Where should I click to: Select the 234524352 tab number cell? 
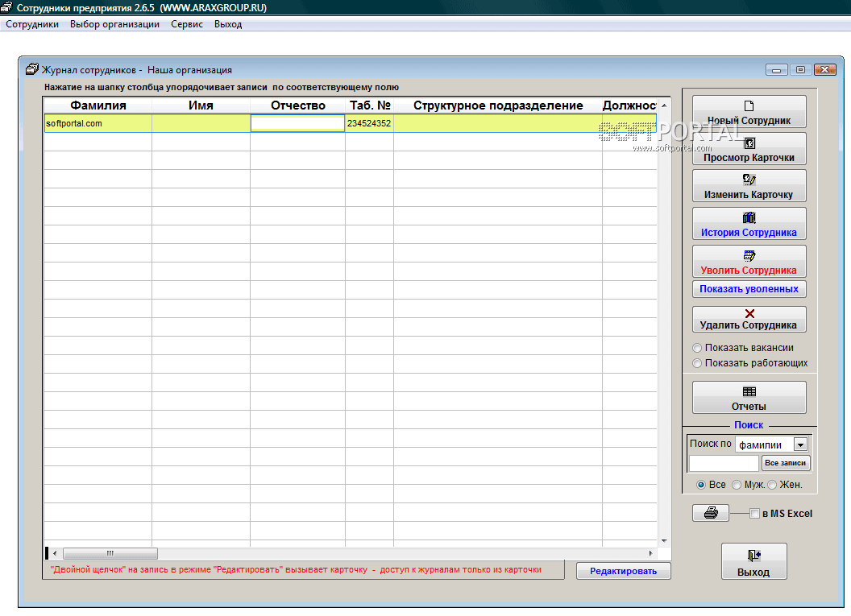pos(369,124)
